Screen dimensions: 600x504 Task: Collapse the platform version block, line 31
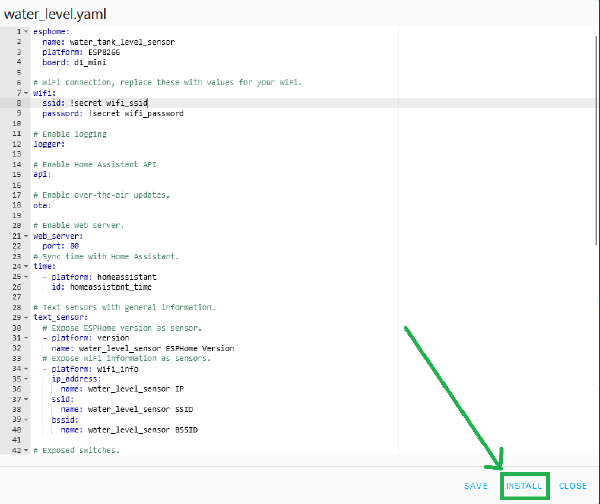(26, 337)
